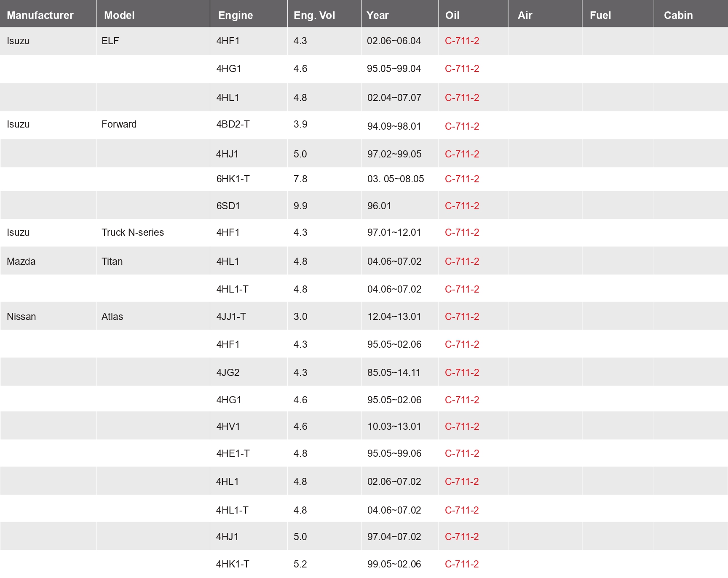
Task: Select engine 6HK1-T
Action: [x=233, y=179]
